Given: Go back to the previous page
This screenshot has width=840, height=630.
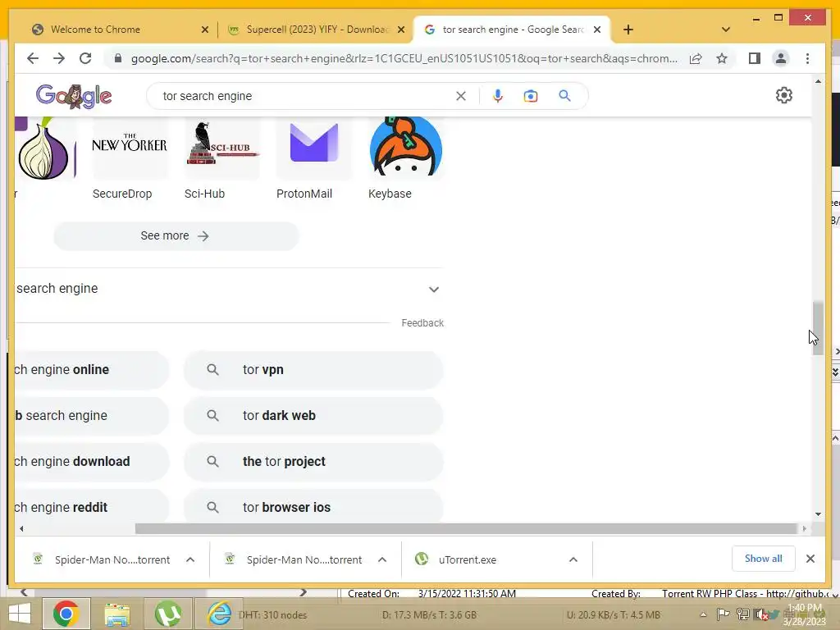Looking at the screenshot, I should pos(33,58).
